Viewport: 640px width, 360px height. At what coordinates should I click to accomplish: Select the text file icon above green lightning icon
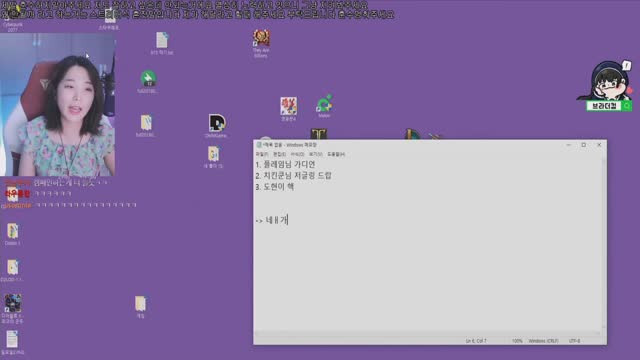pyautogui.click(x=162, y=41)
